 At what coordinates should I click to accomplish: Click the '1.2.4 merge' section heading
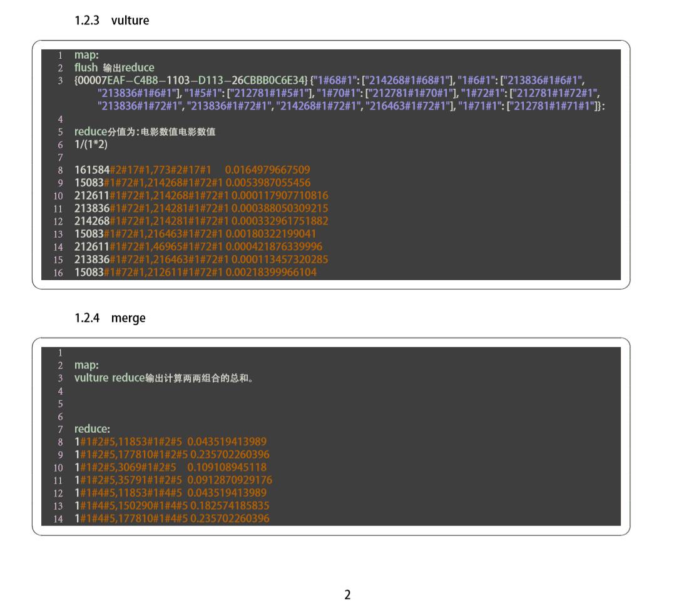[x=110, y=318]
